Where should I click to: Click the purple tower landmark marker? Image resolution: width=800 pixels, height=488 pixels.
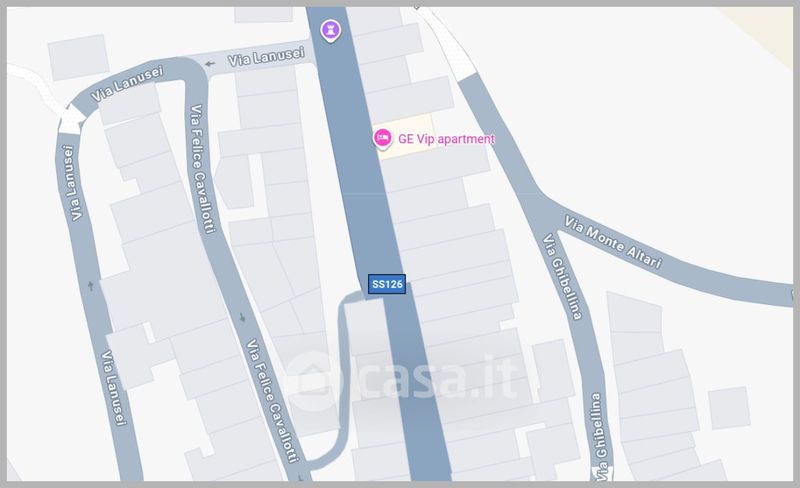click(331, 31)
